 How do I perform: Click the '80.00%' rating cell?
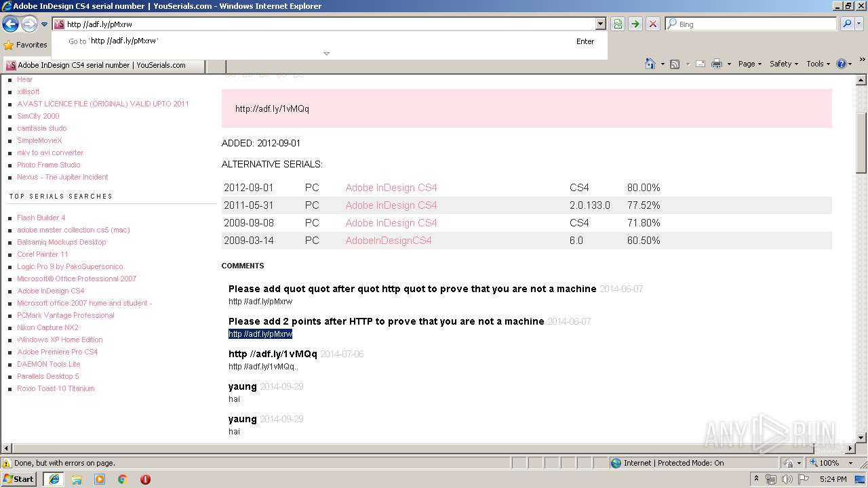click(x=644, y=188)
